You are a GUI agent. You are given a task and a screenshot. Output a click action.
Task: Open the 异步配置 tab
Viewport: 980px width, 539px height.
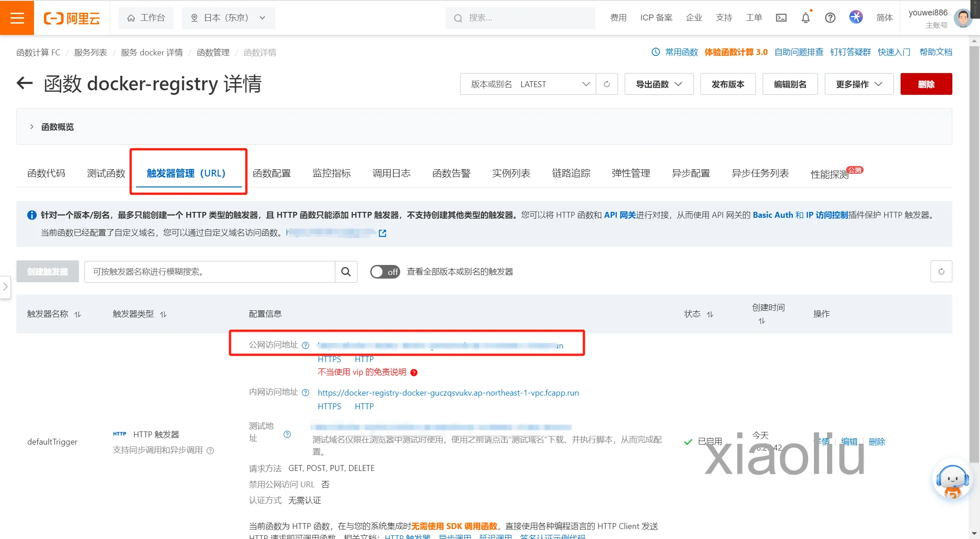(x=691, y=173)
